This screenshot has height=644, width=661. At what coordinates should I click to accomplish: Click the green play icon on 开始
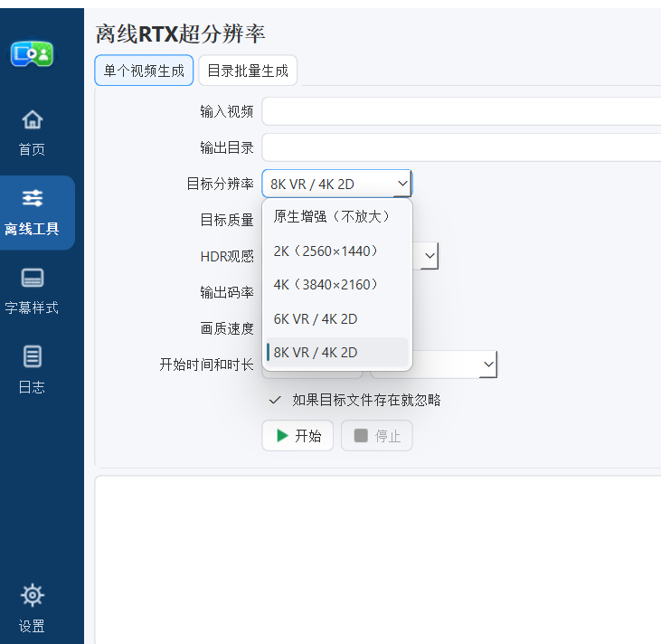(282, 436)
